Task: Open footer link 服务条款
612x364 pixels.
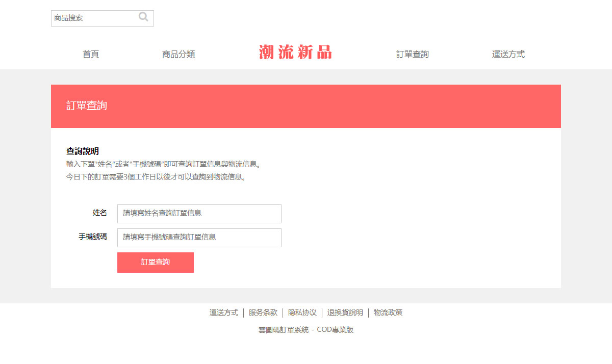Action: [x=263, y=313]
